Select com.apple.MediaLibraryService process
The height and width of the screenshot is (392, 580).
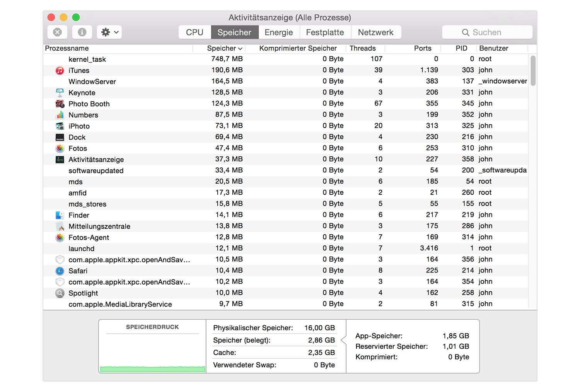(x=286, y=304)
